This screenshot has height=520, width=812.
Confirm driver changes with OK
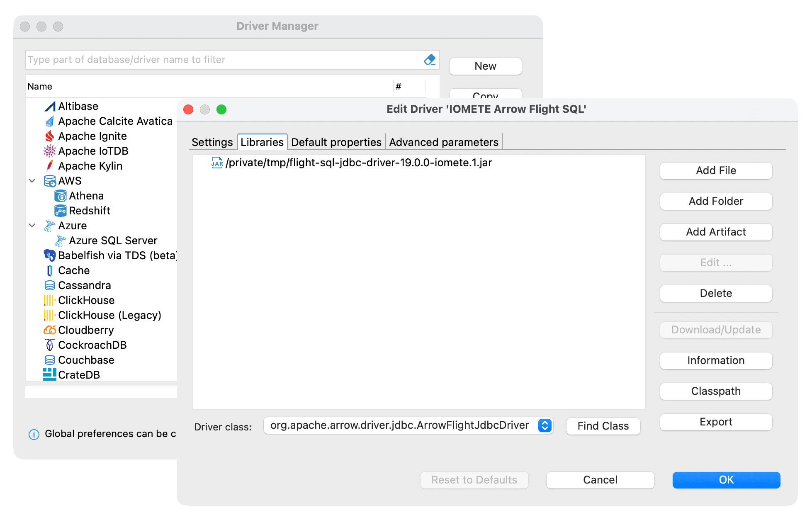(x=726, y=480)
